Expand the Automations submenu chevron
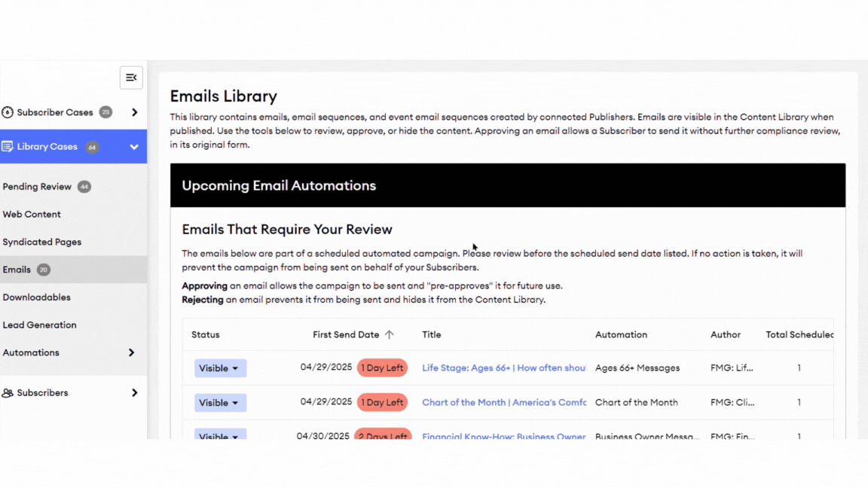868x488 pixels. click(x=132, y=352)
